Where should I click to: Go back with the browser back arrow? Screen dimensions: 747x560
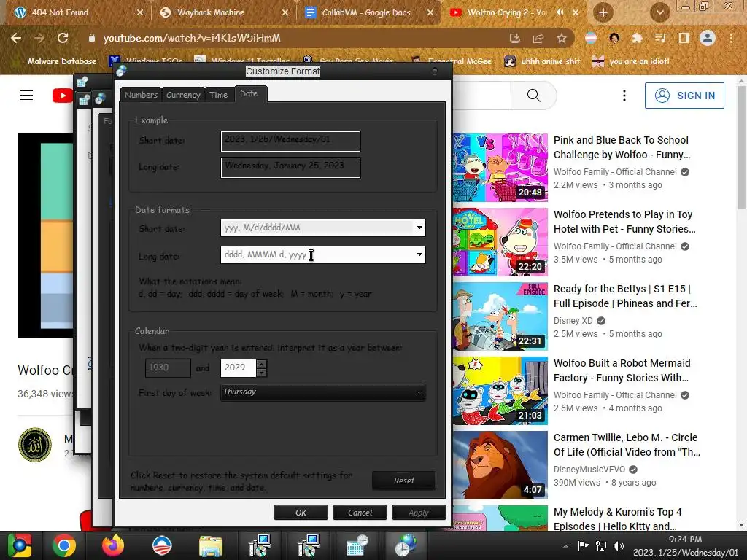point(16,38)
